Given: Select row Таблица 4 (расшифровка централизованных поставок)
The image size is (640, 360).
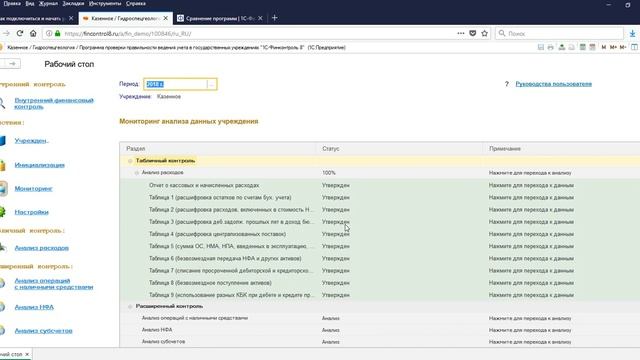Looking at the screenshot, I should click(x=380, y=234).
